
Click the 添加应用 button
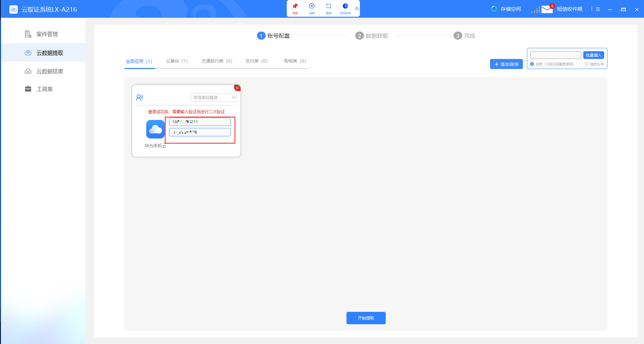506,64
